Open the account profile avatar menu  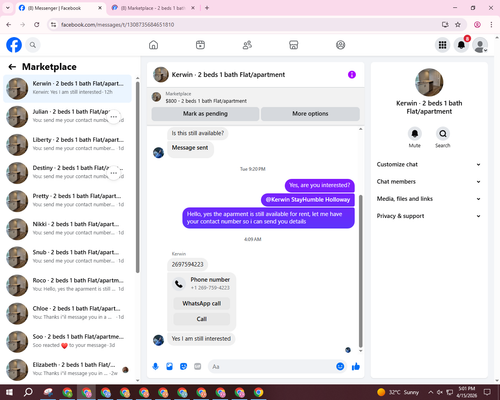(x=480, y=45)
